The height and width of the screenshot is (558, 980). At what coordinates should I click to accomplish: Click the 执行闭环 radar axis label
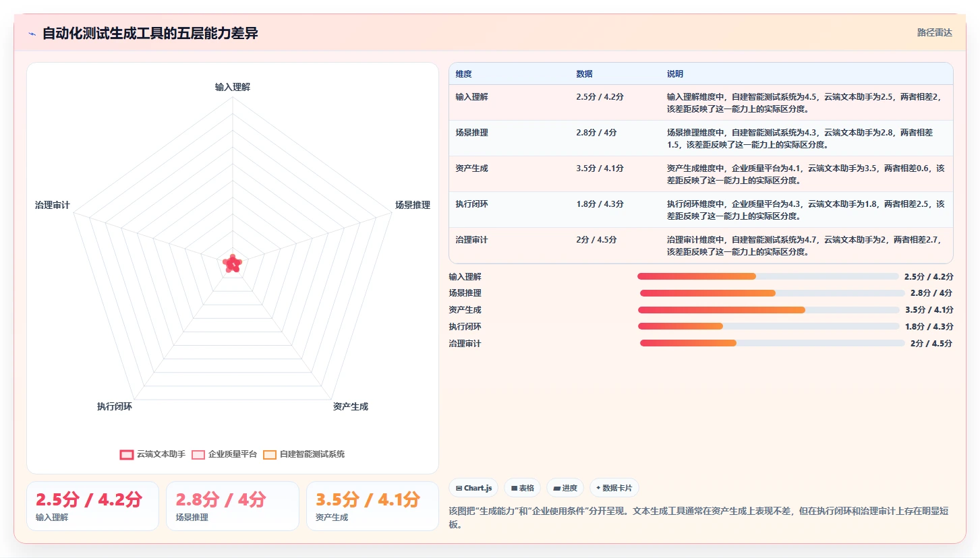tap(115, 406)
